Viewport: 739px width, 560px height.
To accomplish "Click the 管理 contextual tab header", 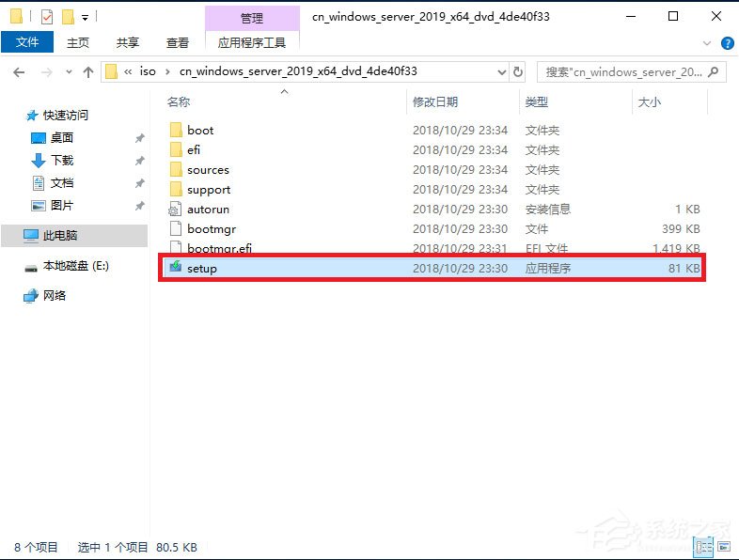I will pos(252,19).
